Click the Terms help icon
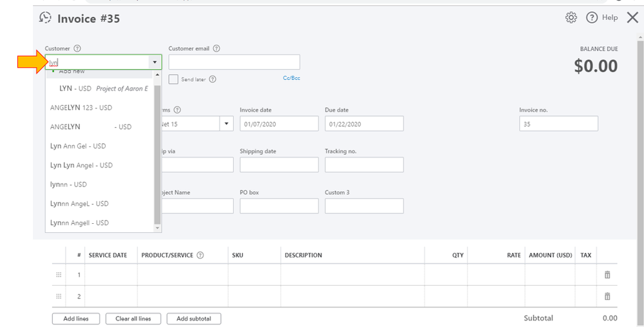This screenshot has width=644, height=327. tap(177, 110)
